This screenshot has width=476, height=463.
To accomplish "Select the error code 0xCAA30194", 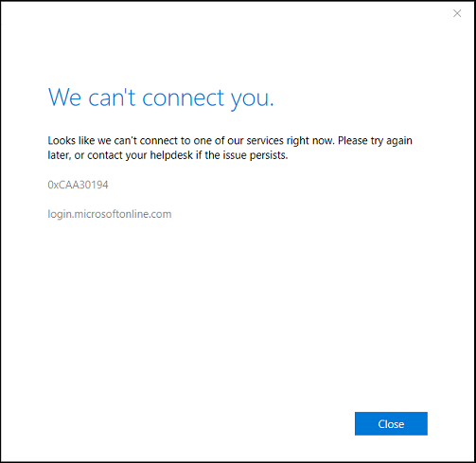I will pyautogui.click(x=78, y=185).
